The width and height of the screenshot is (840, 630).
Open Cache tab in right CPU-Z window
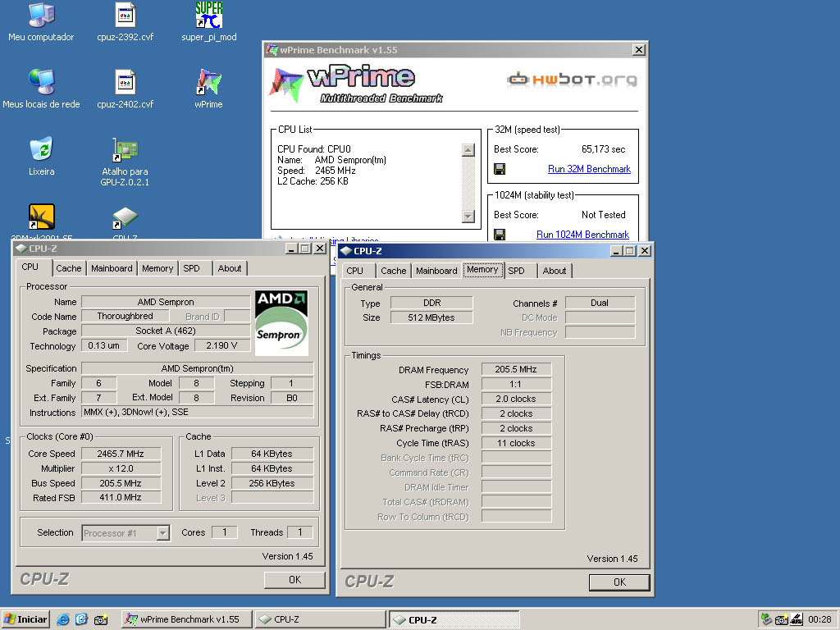pyautogui.click(x=393, y=271)
